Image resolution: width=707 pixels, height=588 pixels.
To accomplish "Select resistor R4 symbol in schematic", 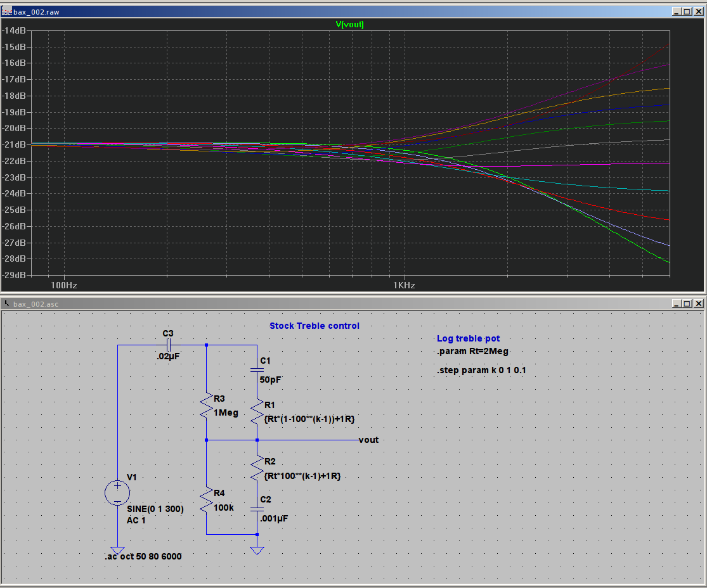I will coord(207,500).
